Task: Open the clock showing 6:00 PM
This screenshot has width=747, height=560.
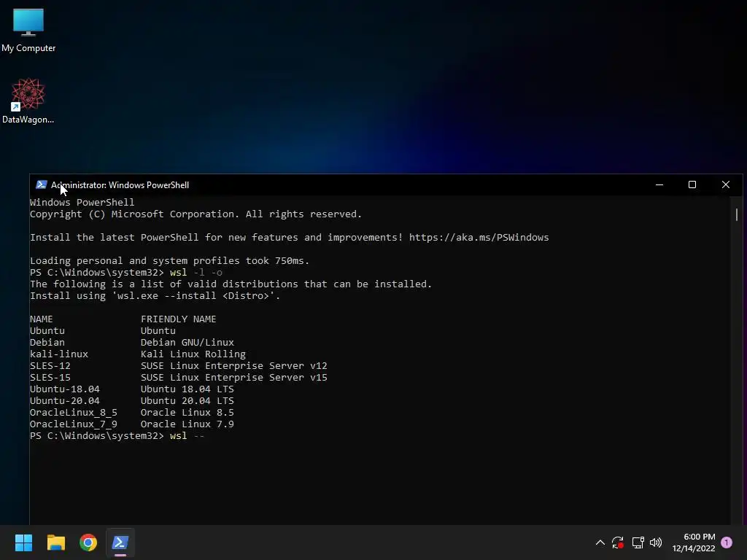Action: click(694, 542)
